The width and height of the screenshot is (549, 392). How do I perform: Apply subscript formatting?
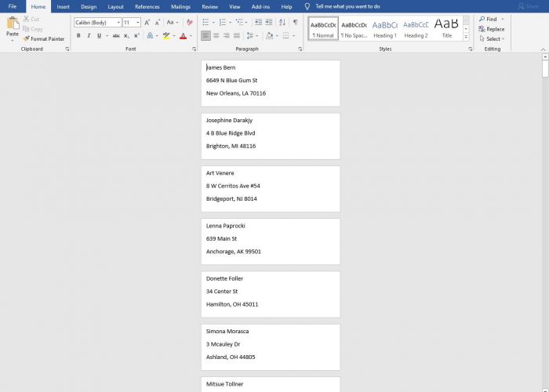(x=126, y=36)
